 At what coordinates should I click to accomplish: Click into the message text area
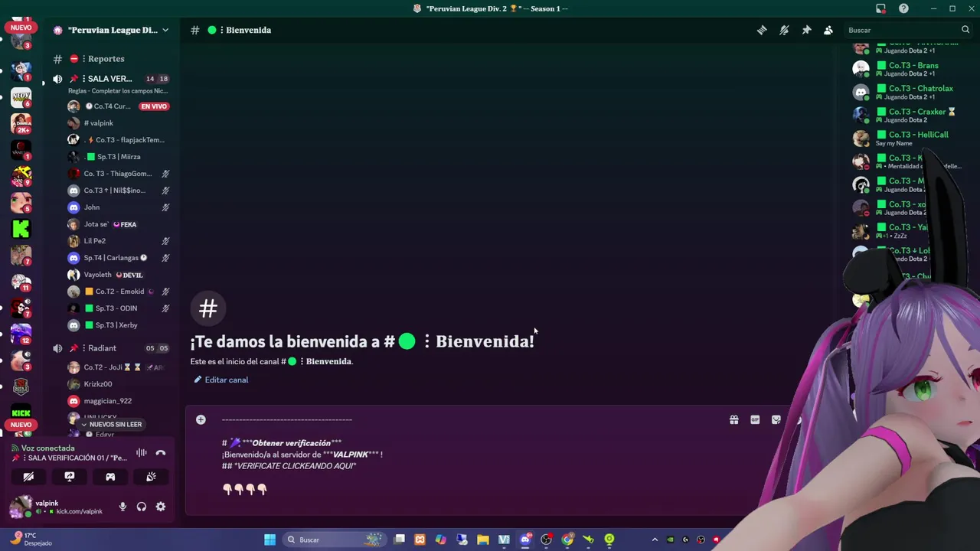point(467,455)
